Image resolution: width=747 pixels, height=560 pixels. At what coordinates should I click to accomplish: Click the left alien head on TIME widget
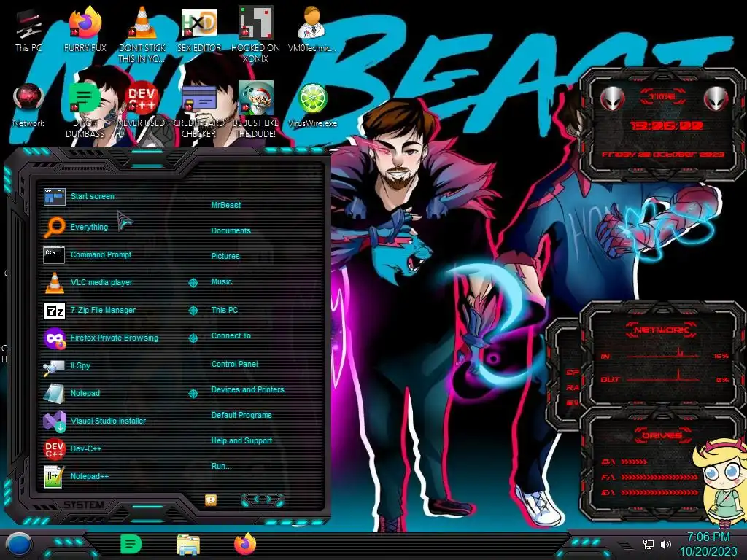pyautogui.click(x=612, y=98)
